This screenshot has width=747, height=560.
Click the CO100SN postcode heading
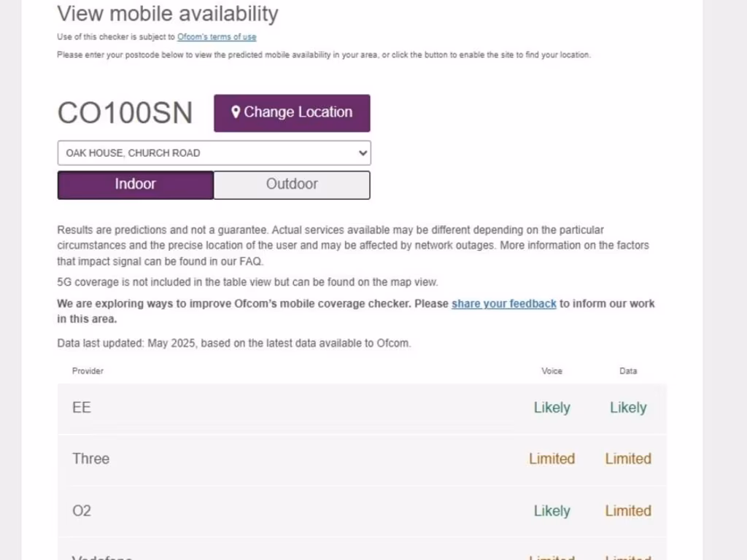(125, 113)
